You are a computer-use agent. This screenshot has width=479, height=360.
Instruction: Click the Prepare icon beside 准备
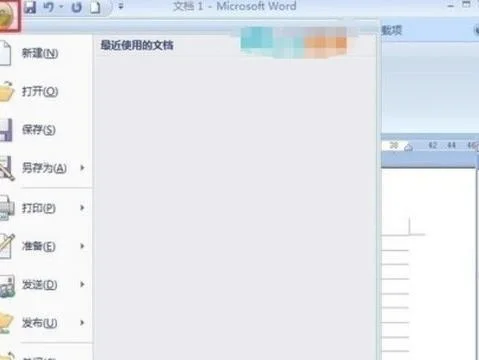pyautogui.click(x=7, y=246)
